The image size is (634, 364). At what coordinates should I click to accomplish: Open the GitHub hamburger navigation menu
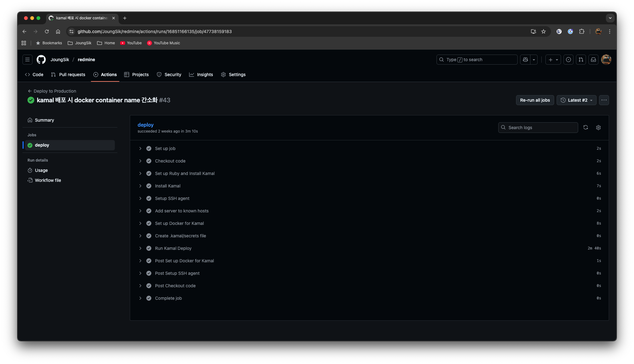(x=27, y=60)
